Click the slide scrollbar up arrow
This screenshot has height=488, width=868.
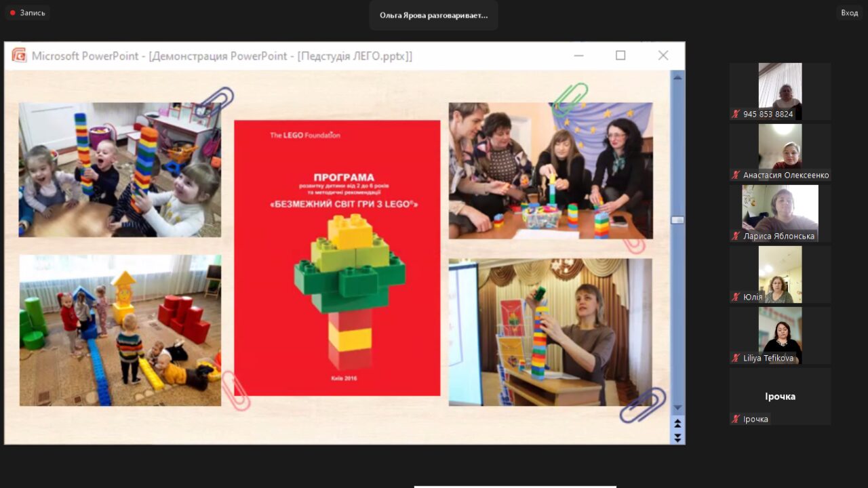tap(677, 77)
